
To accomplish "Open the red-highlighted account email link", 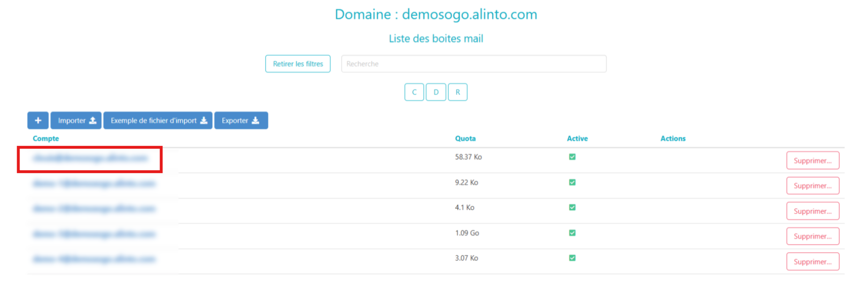I will pyautogui.click(x=90, y=158).
